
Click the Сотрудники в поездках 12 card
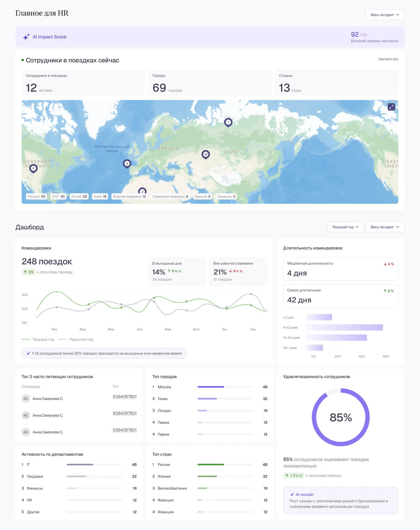(83, 83)
